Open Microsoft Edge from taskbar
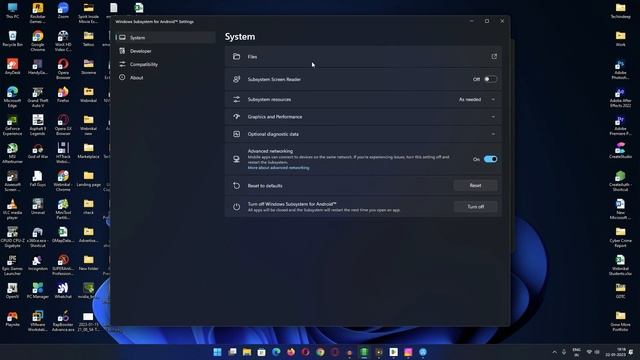 tap(276, 352)
